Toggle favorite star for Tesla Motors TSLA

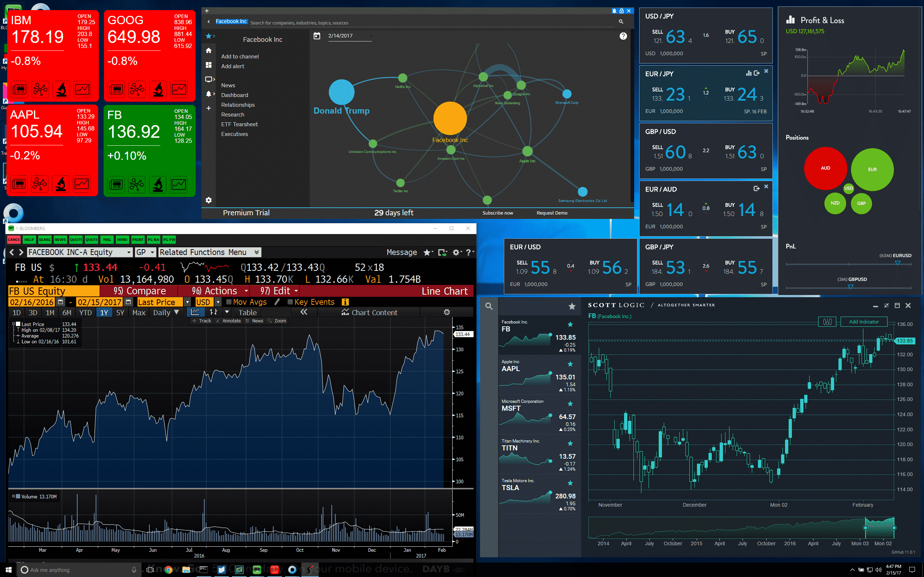570,483
